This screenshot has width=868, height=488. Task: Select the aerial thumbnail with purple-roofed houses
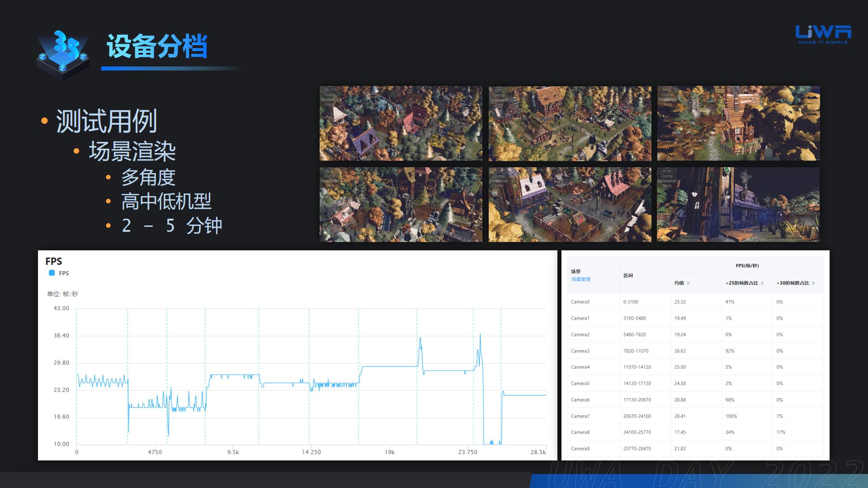[x=401, y=123]
